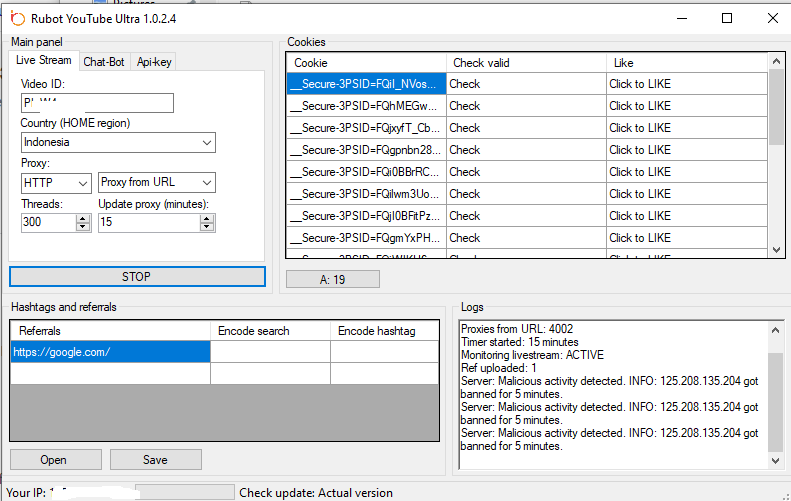Click the Video ID input field
Screen dimensions: 791x501
click(97, 103)
